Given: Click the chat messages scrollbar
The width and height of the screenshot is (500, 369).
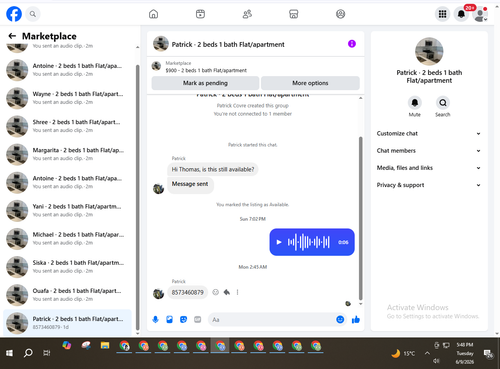Looking at the screenshot, I should coord(360,218).
